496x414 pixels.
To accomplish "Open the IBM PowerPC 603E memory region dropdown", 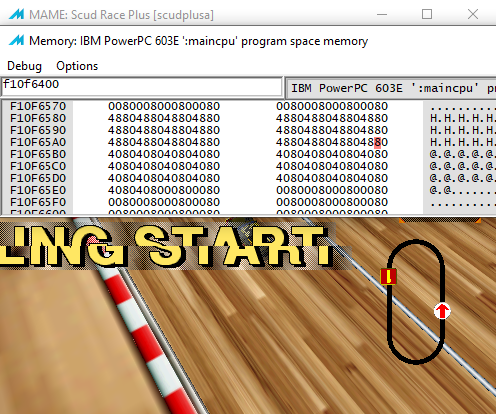I will 391,88.
